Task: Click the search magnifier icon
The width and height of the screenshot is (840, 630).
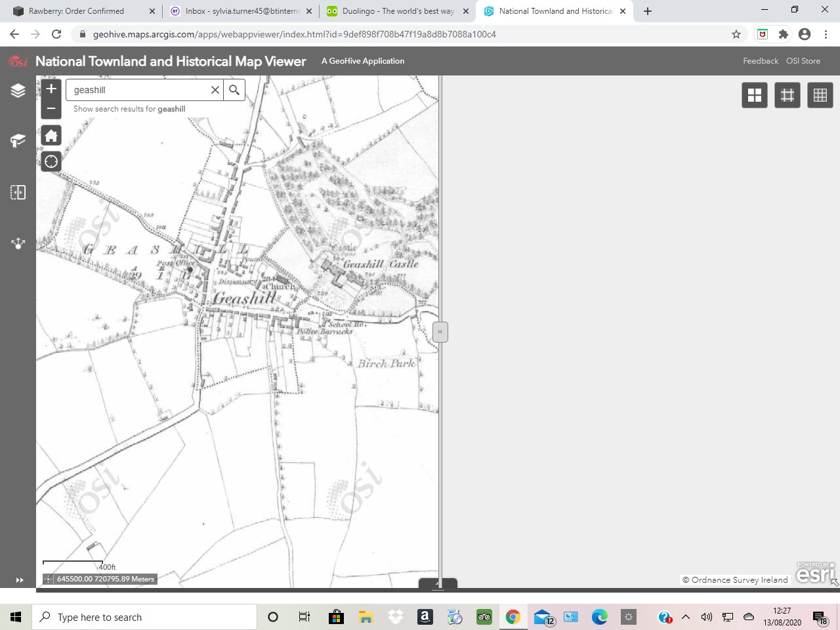Action: pos(234,90)
